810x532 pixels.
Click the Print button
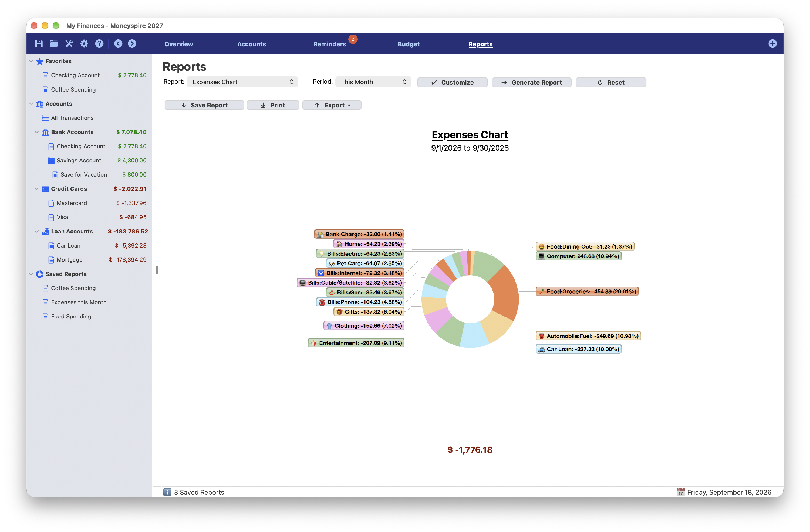tap(273, 105)
